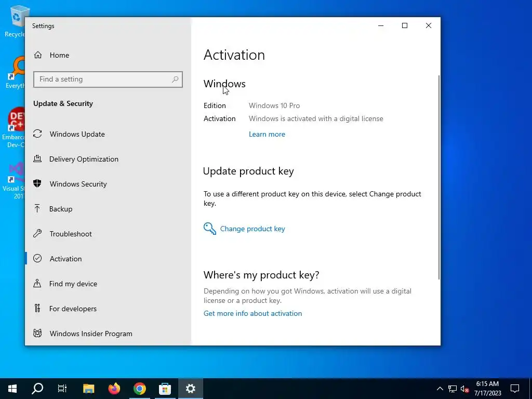Click the Activation page heading
This screenshot has height=399, width=532.
click(x=234, y=55)
